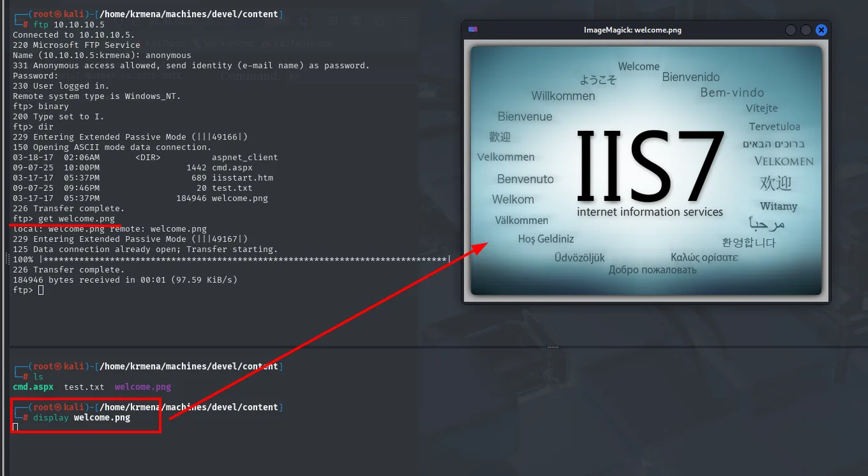Viewport: 868px width, 476px height.
Task: Select '150 Opening ASCII mode data connection.'
Action: pyautogui.click(x=112, y=147)
